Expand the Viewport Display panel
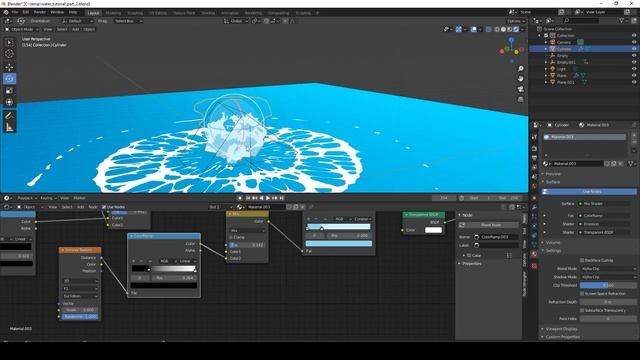This screenshot has height=360, width=640. coord(562,329)
